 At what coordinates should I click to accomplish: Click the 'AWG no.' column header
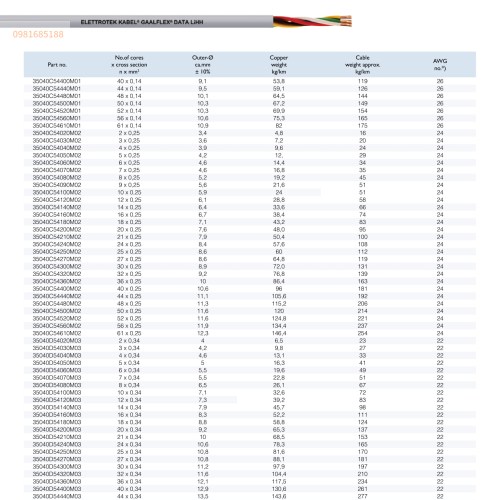440,65
